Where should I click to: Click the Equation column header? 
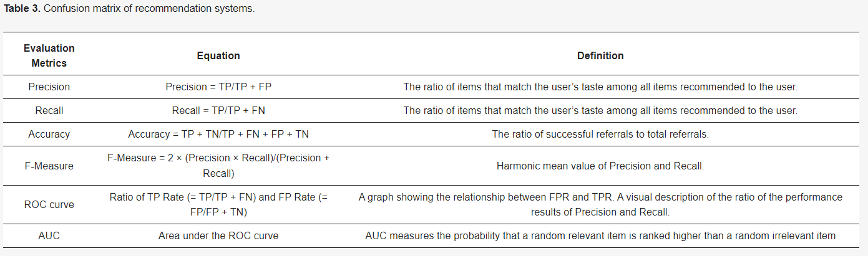point(218,55)
